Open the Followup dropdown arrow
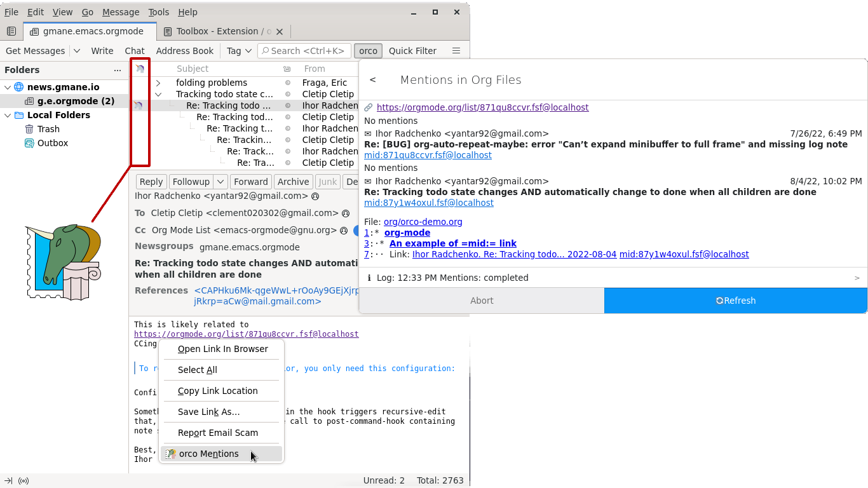The image size is (868, 488). (x=220, y=182)
